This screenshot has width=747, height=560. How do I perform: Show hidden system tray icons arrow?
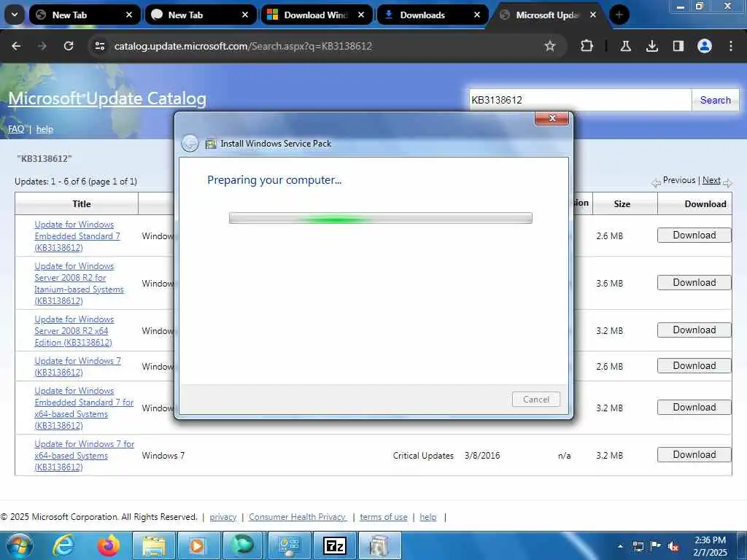[x=620, y=546]
